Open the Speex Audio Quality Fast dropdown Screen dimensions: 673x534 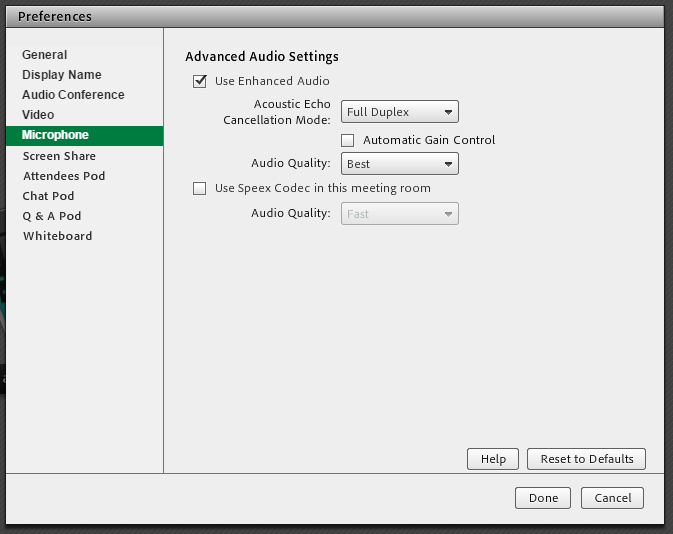pos(399,214)
